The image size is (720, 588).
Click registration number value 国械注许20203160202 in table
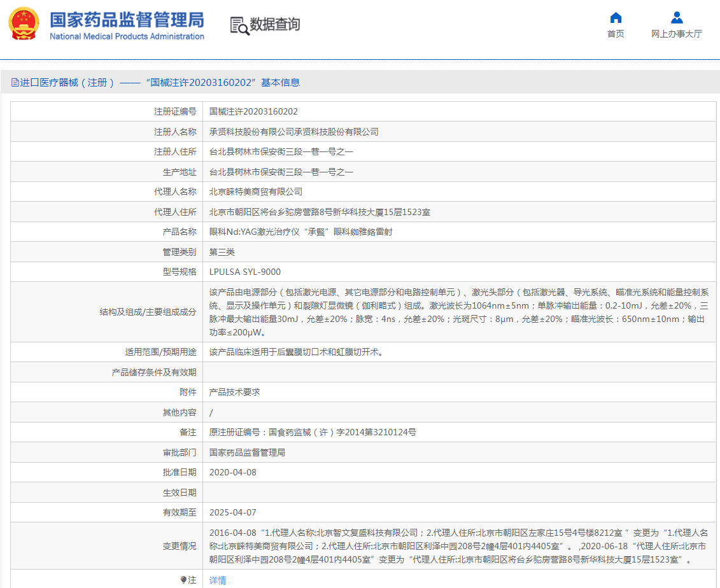tap(253, 111)
